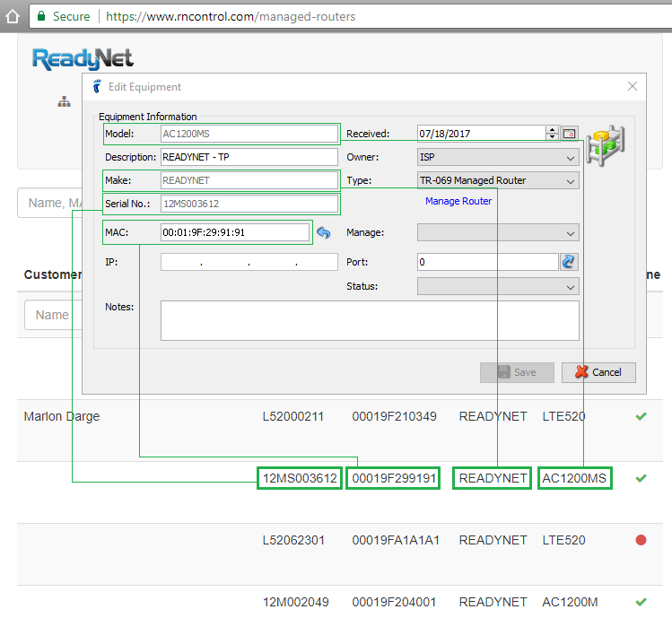Click the Manage Router link

tap(458, 201)
